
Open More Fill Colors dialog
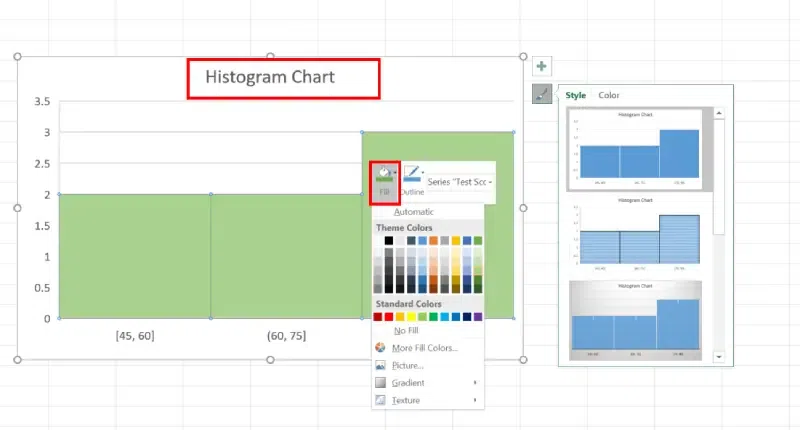[x=424, y=348]
